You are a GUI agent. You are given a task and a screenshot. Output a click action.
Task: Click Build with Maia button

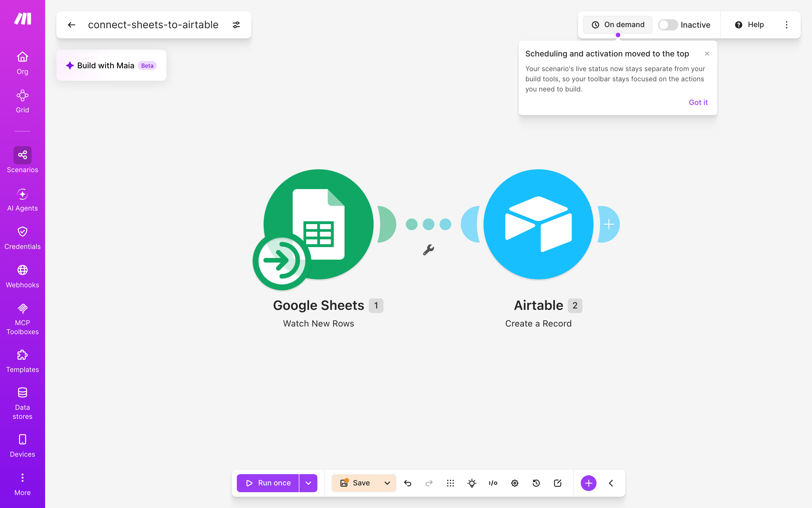111,65
